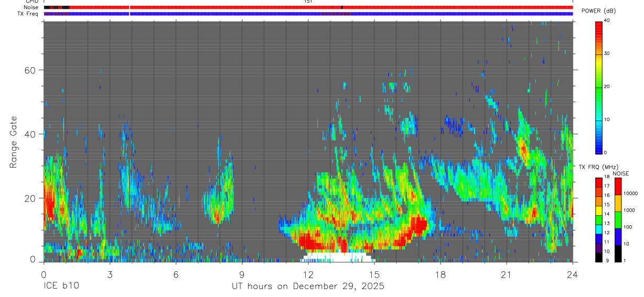Click the "TX Freq" row label
This screenshot has height=297, width=644.
[28, 14]
